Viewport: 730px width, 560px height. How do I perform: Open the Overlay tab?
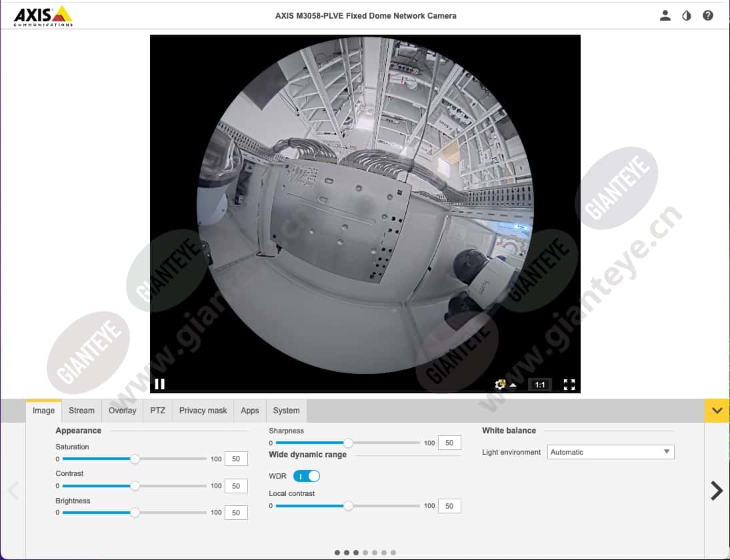coord(123,411)
